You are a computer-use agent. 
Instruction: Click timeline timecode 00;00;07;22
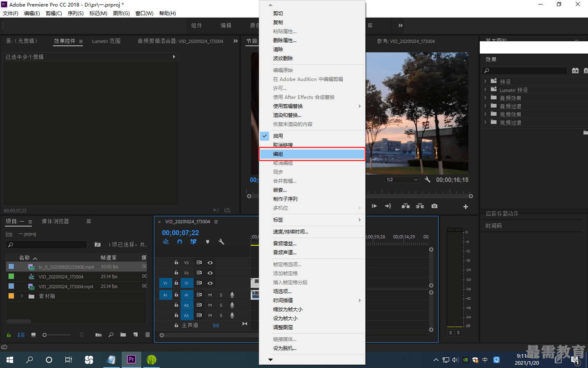(180, 233)
